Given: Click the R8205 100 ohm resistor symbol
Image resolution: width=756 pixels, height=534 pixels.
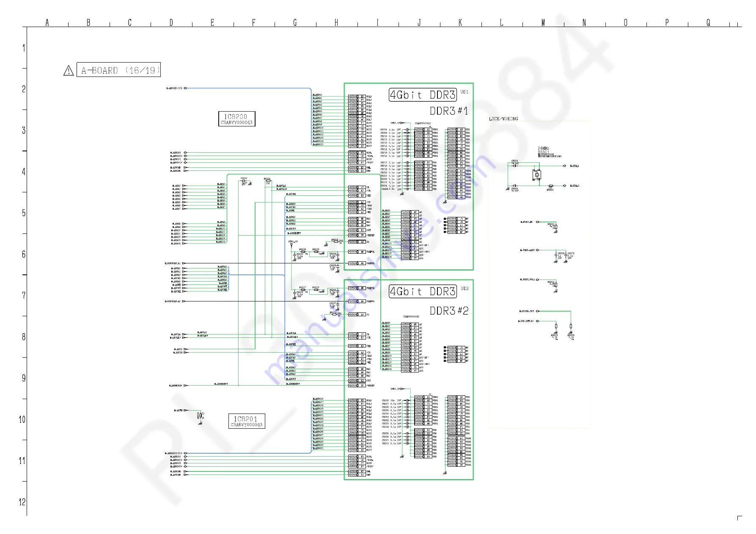Looking at the screenshot, I should pyautogui.click(x=268, y=181).
